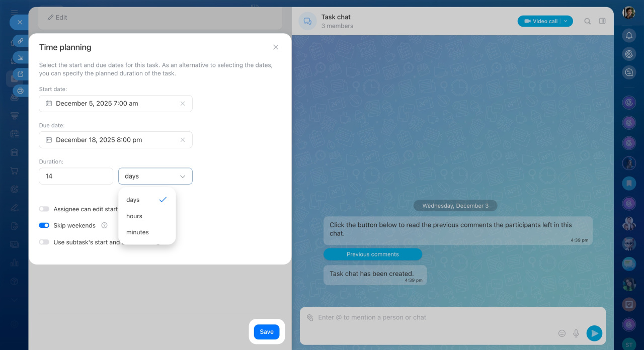This screenshot has height=350, width=644.
Task: Turn off the Skip weekends toggle
Action: point(44,225)
